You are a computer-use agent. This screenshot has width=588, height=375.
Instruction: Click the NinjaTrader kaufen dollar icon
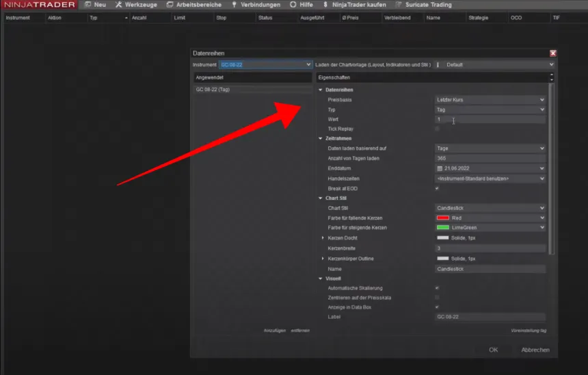(x=325, y=5)
